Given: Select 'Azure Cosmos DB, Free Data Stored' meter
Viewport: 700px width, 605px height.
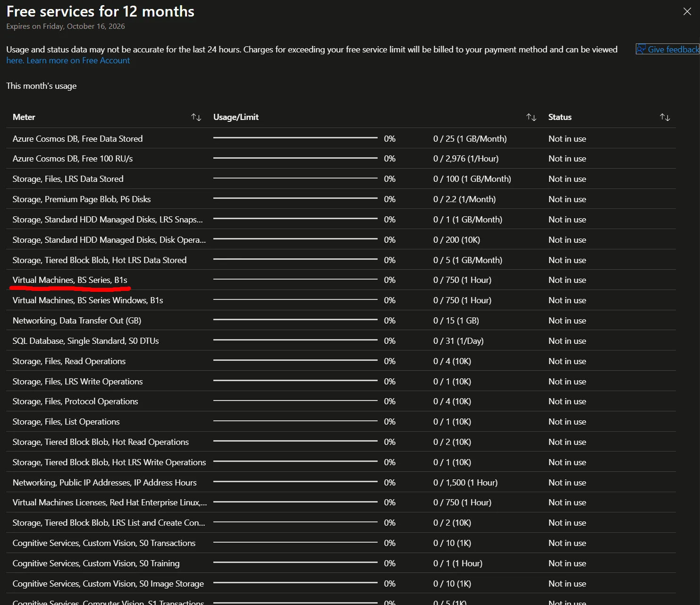Looking at the screenshot, I should click(x=77, y=138).
